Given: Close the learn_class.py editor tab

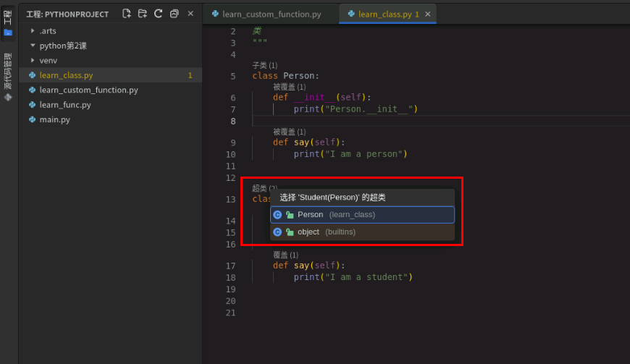Looking at the screenshot, I should (x=428, y=14).
